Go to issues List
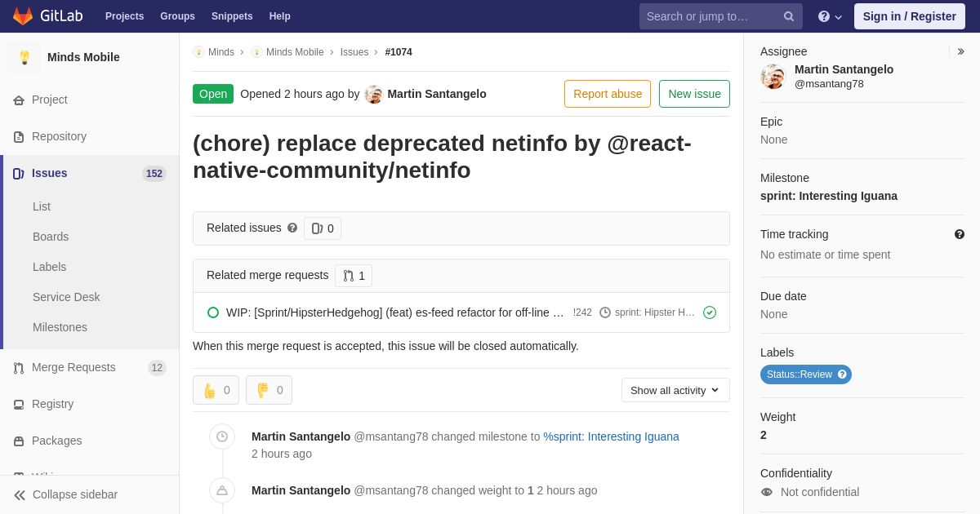Image resolution: width=980 pixels, height=514 pixels. (x=42, y=206)
